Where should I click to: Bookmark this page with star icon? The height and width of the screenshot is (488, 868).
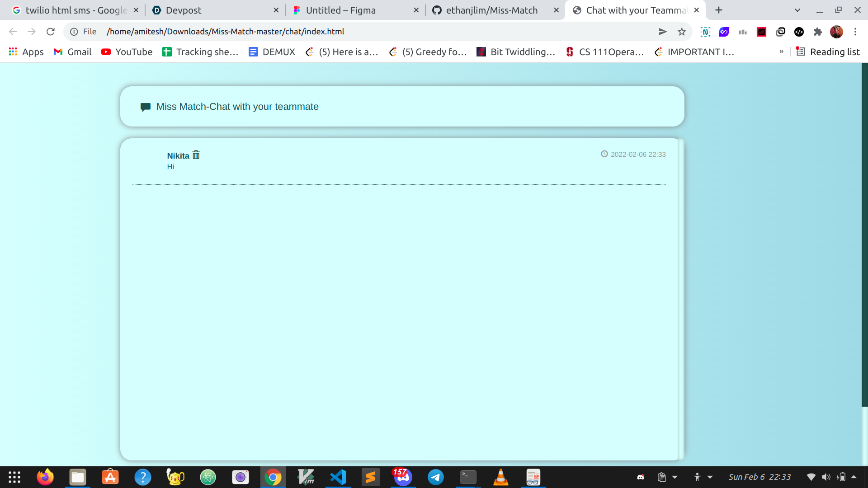coord(682,32)
